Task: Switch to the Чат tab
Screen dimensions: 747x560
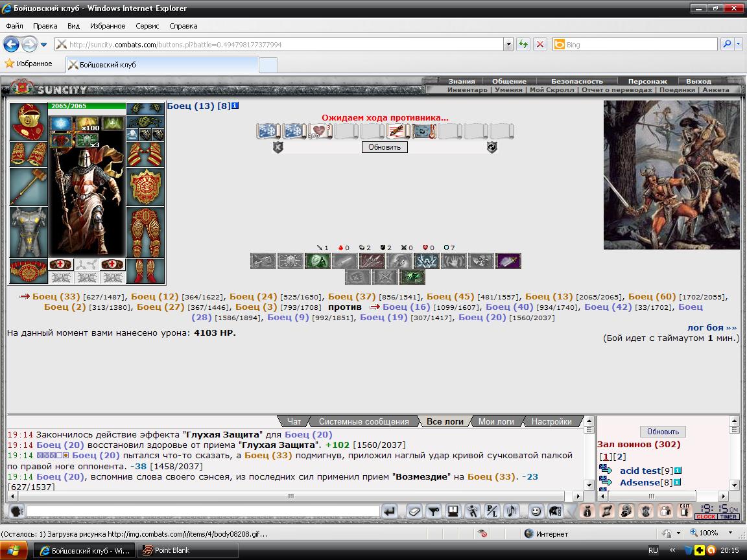Action: tap(294, 421)
